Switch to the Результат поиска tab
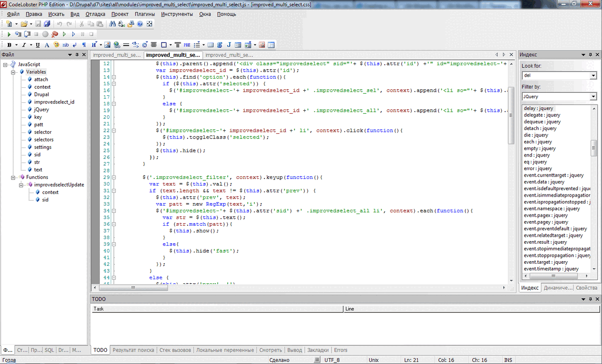 [x=133, y=350]
